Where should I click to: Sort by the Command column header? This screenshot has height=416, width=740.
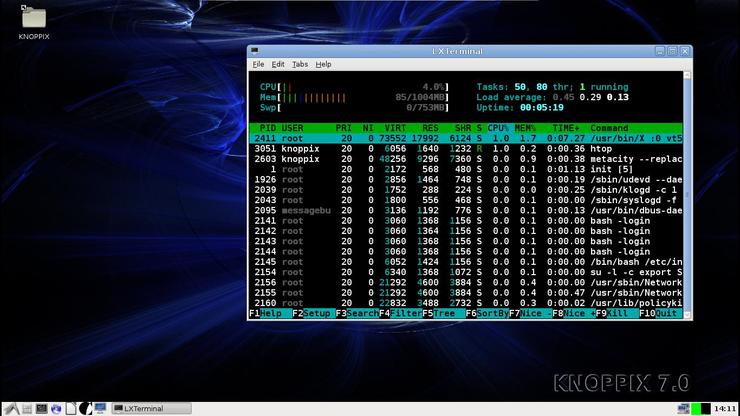609,128
